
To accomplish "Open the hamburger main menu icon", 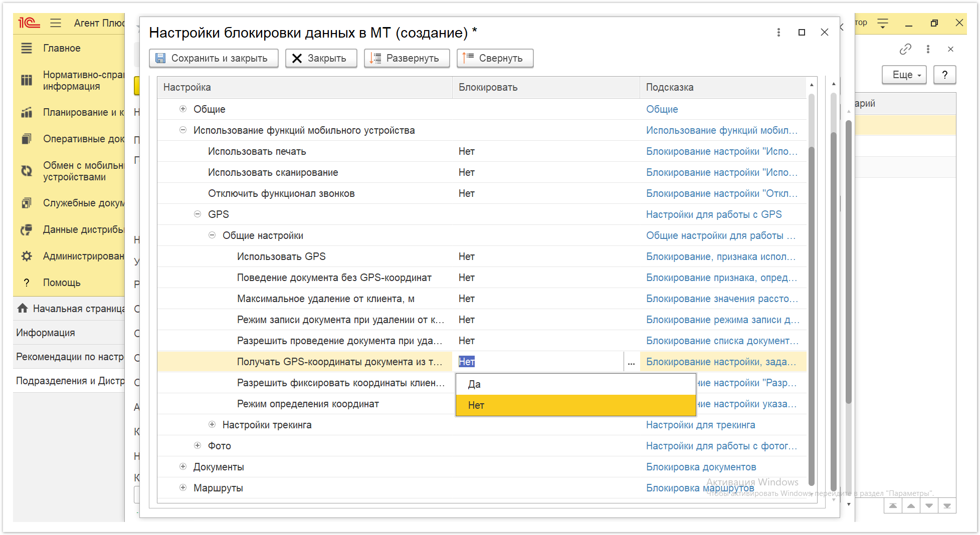I will pos(56,23).
